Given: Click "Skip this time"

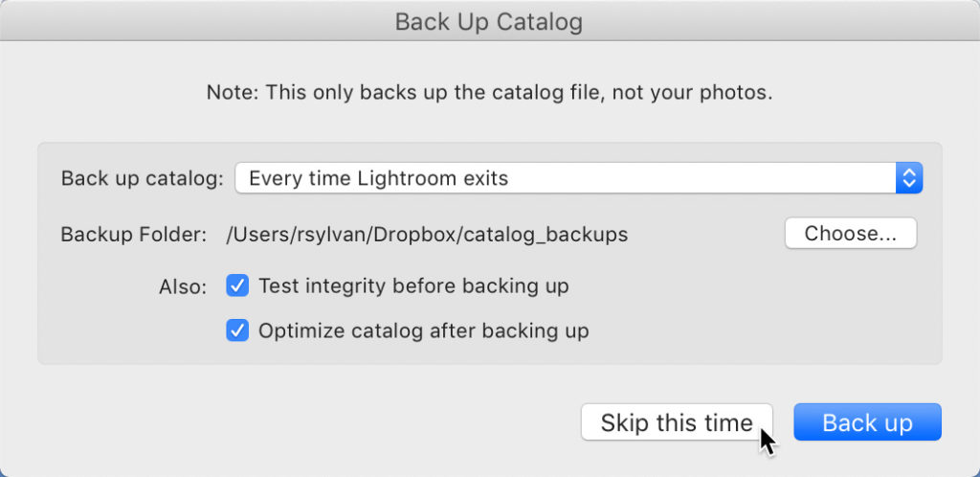Looking at the screenshot, I should (676, 422).
